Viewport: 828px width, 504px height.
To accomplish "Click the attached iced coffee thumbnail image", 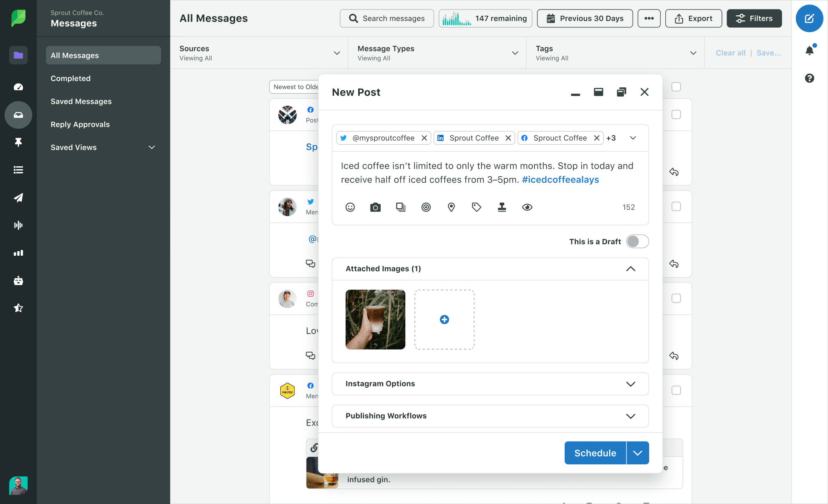I will coord(375,319).
